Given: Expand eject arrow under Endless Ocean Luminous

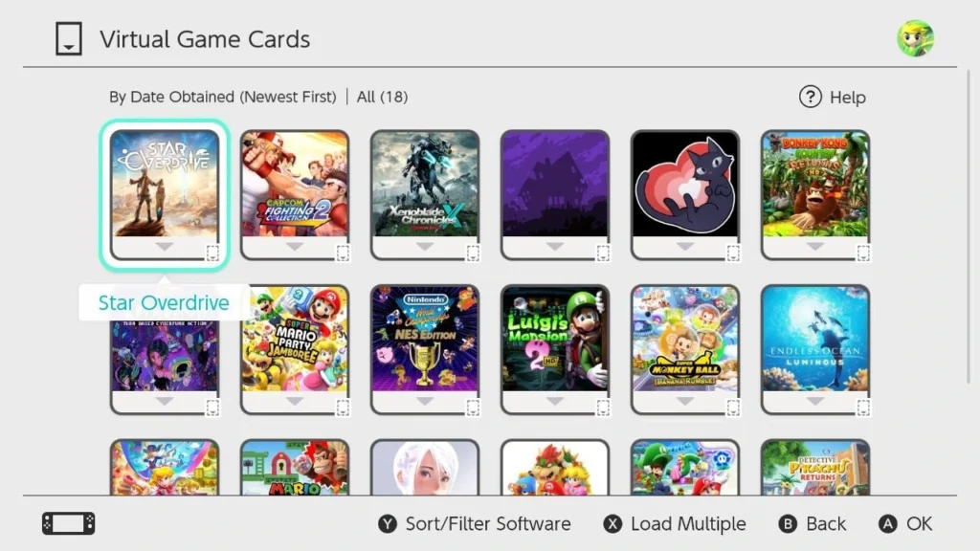Looking at the screenshot, I should pyautogui.click(x=815, y=401).
